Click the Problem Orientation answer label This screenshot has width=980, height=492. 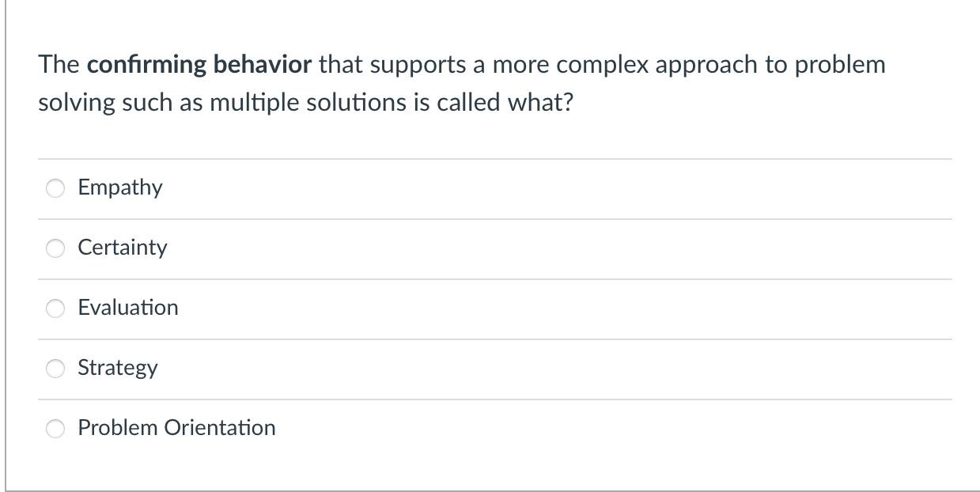tap(176, 428)
